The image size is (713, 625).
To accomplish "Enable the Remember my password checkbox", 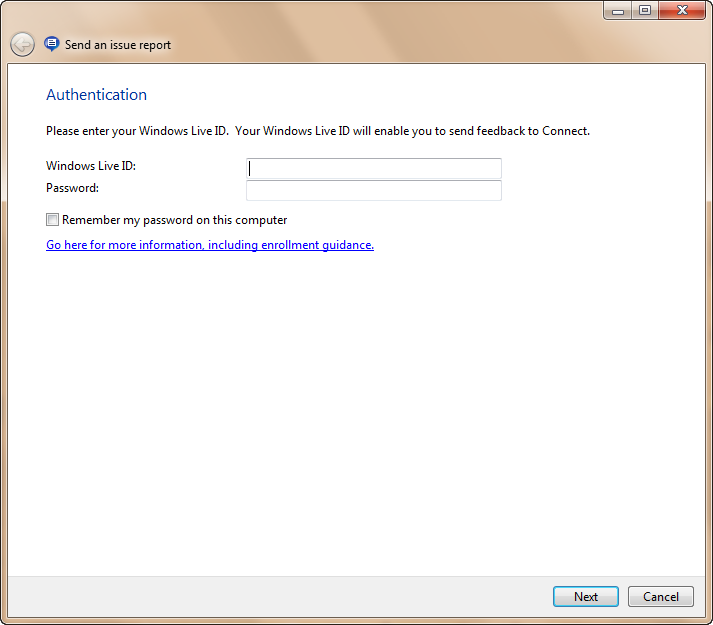I will [53, 220].
